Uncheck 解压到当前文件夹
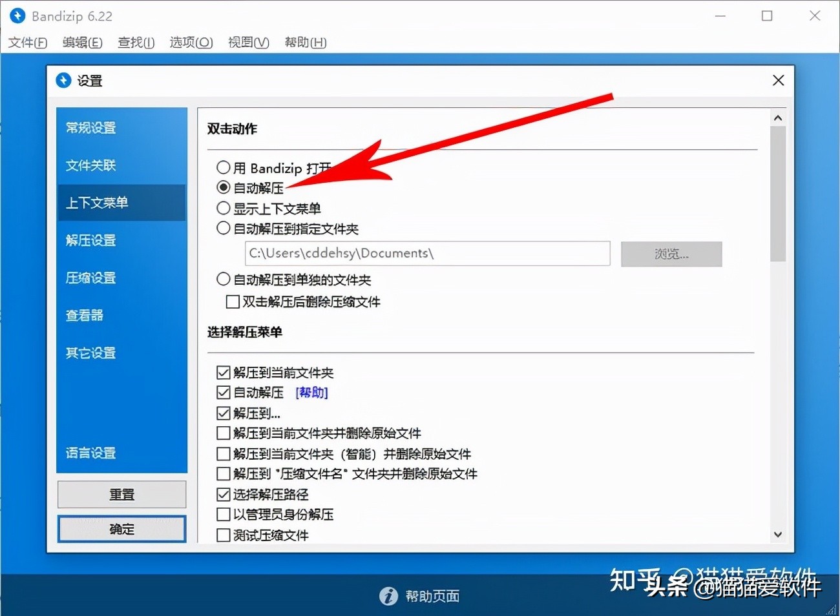Image resolution: width=840 pixels, height=616 pixels. pyautogui.click(x=223, y=372)
